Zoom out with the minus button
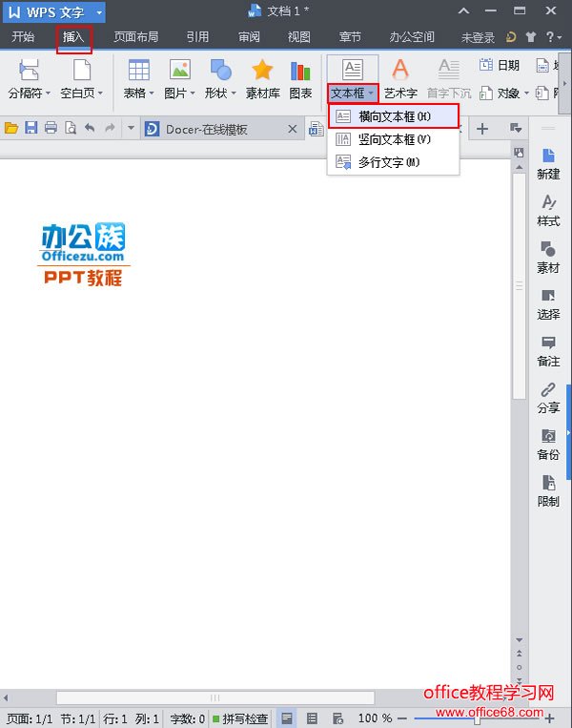The image size is (572, 728). [402, 718]
